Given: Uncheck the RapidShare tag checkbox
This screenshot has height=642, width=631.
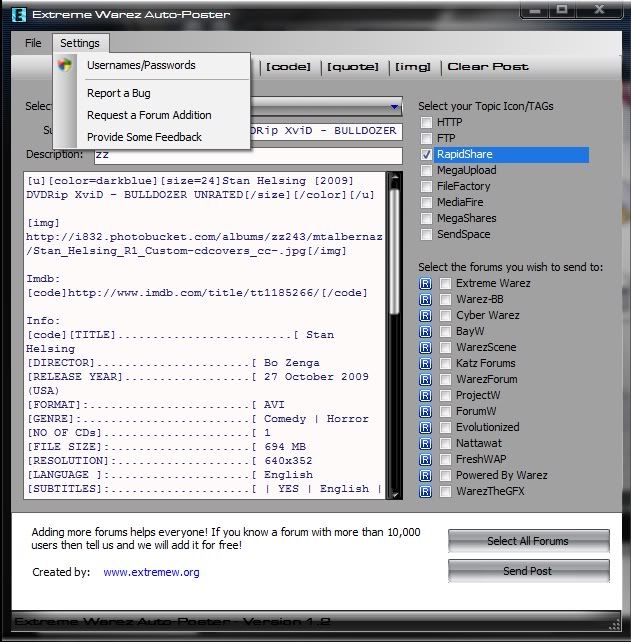Looking at the screenshot, I should 426,154.
